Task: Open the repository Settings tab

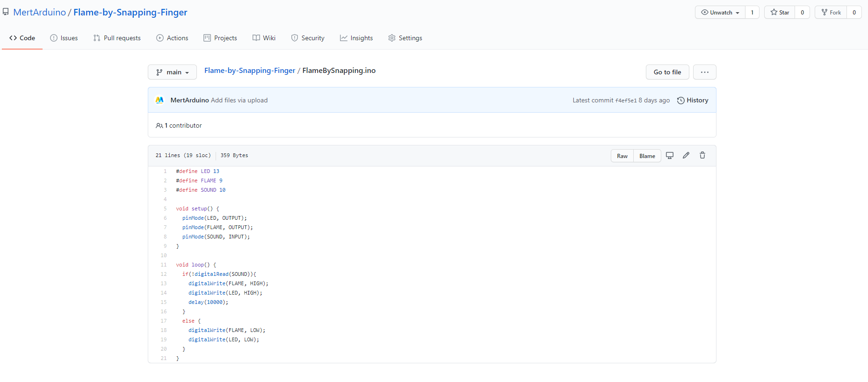Action: [405, 38]
